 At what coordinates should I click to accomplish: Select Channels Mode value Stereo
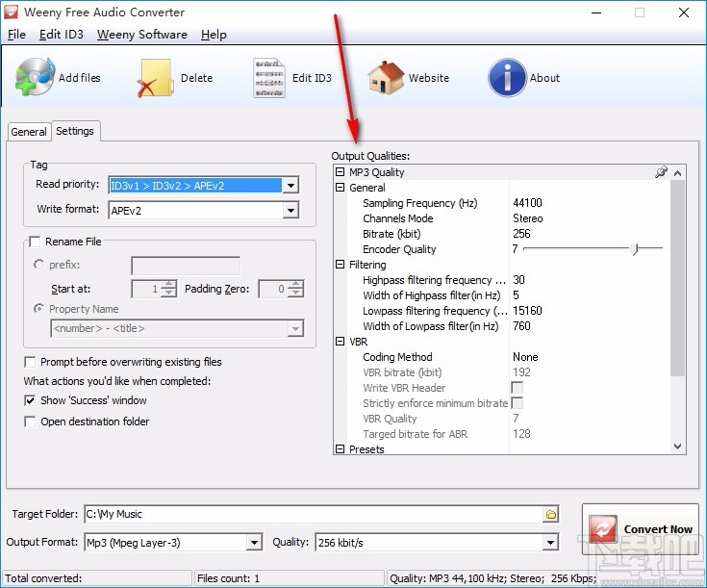tap(527, 218)
